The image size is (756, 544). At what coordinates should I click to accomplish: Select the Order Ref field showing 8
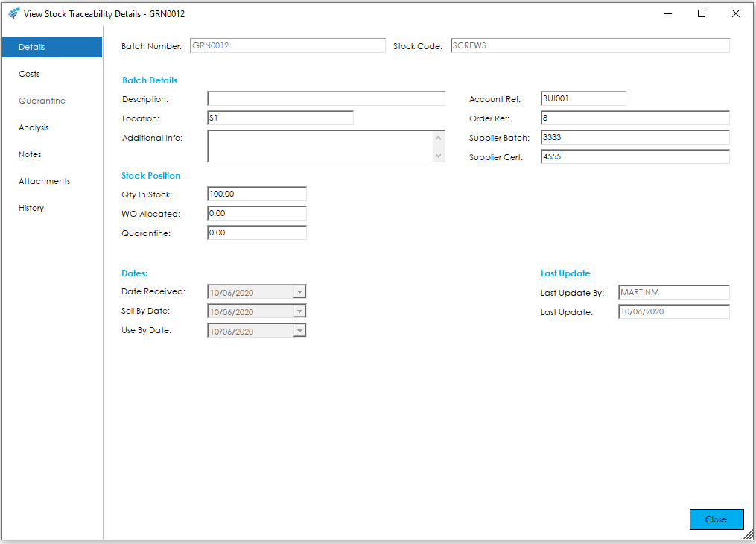coord(635,118)
